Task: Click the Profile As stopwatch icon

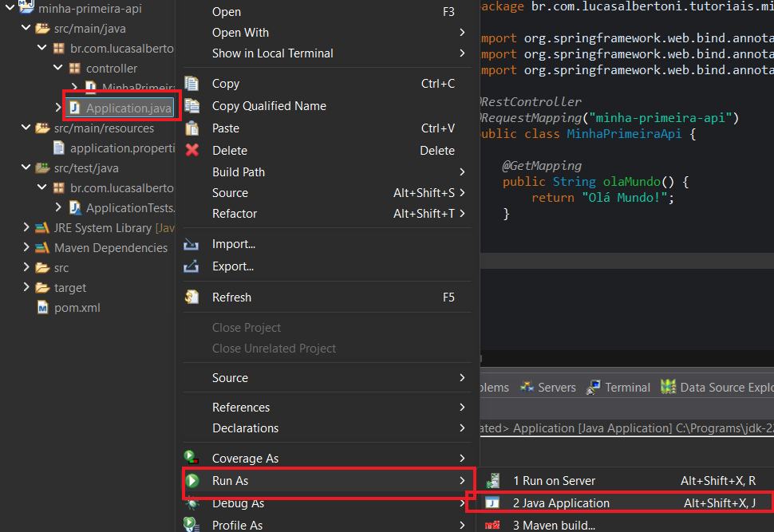Action: 192,524
